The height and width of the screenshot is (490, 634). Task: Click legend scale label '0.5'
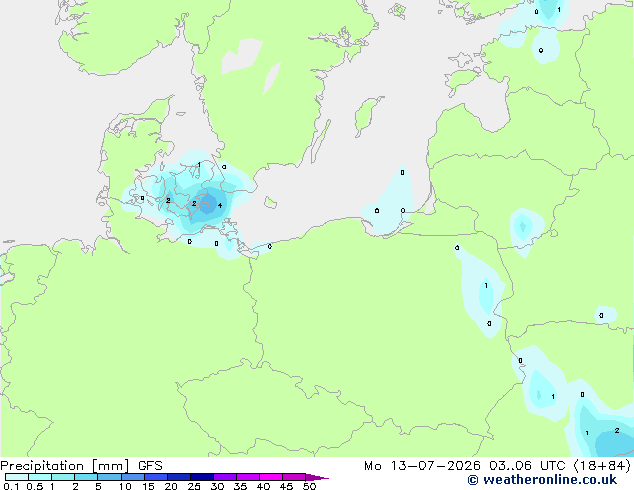coord(35,486)
